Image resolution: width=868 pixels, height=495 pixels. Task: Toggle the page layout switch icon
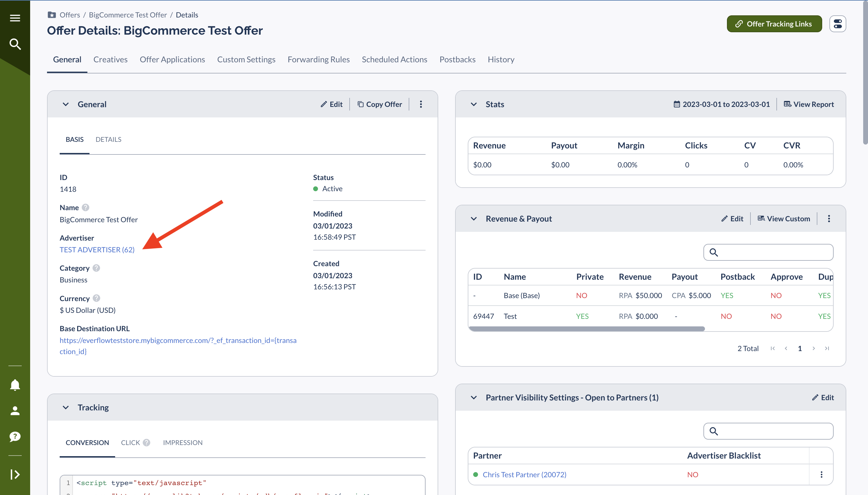(837, 24)
